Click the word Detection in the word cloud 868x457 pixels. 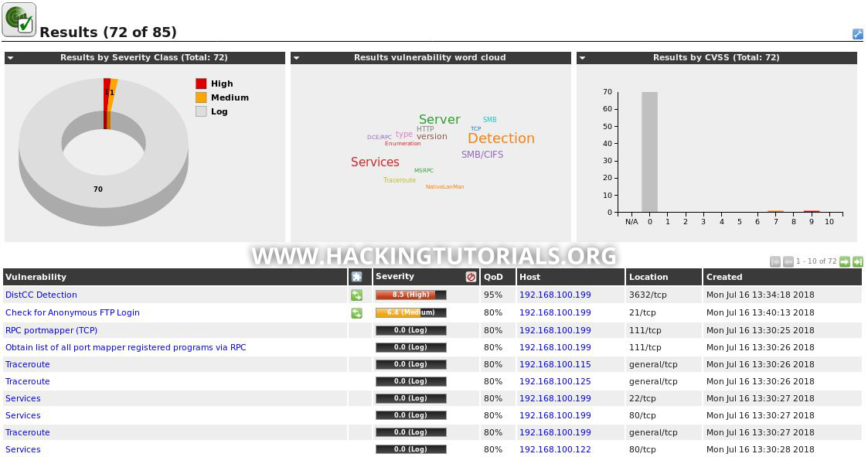[x=501, y=138]
